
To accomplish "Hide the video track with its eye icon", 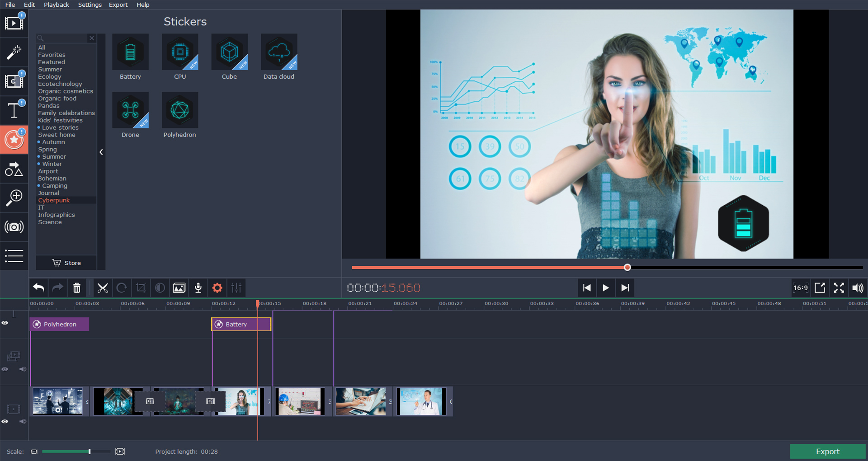I will point(5,421).
